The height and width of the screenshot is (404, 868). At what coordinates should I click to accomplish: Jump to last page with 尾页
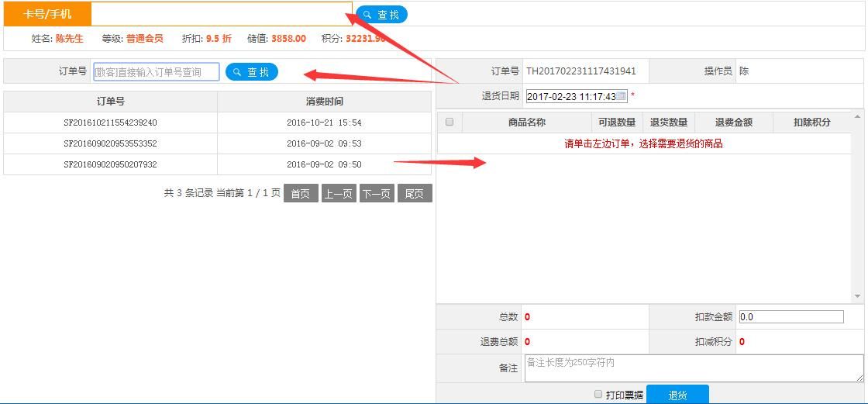[x=415, y=193]
